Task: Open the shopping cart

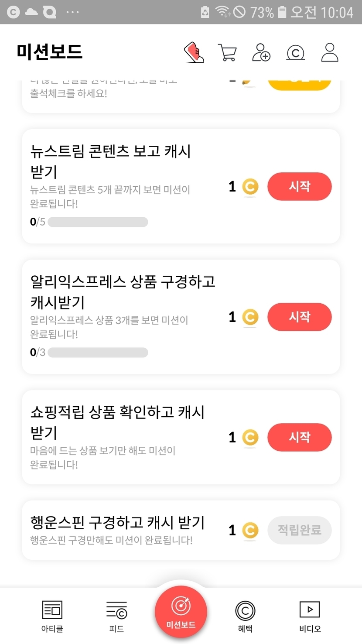Action: [x=227, y=53]
